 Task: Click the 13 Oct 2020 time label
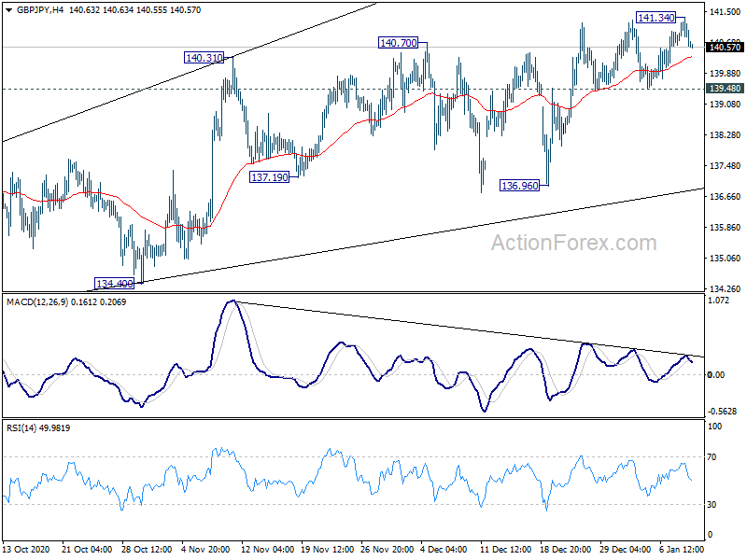pos(26,550)
